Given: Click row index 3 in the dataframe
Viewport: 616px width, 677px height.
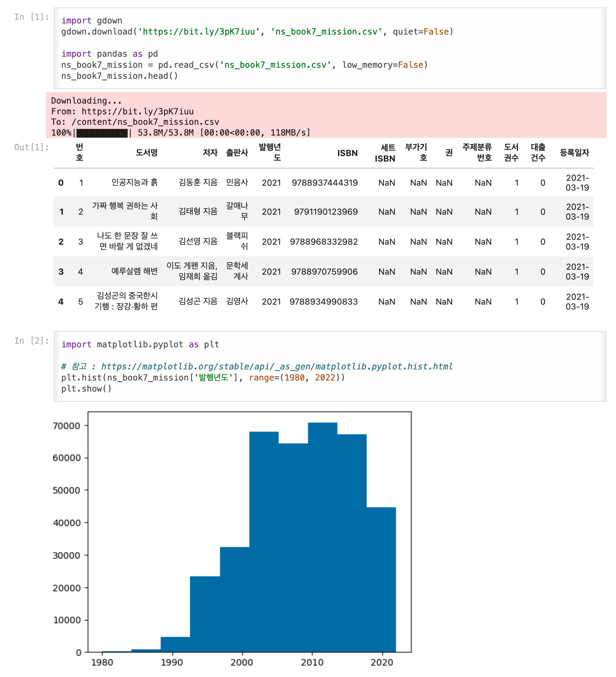Looking at the screenshot, I should pyautogui.click(x=61, y=272).
